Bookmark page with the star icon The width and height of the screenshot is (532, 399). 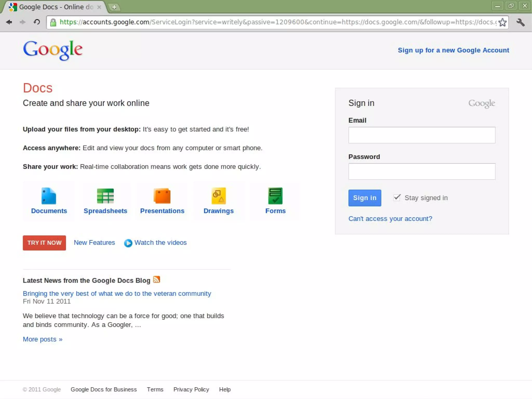point(502,22)
